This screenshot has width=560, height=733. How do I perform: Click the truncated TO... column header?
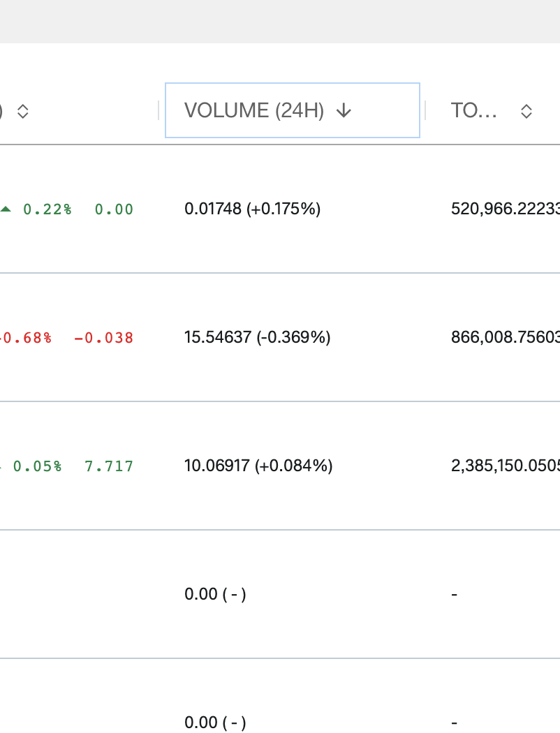pos(473,111)
